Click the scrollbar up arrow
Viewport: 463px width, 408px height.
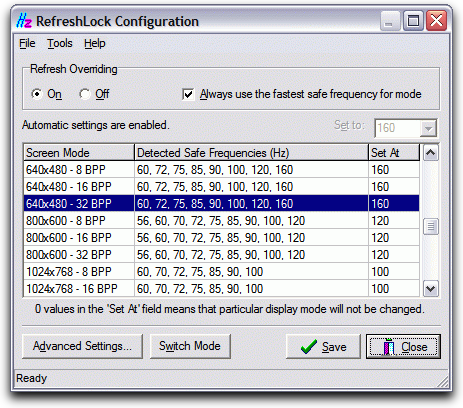pos(431,153)
